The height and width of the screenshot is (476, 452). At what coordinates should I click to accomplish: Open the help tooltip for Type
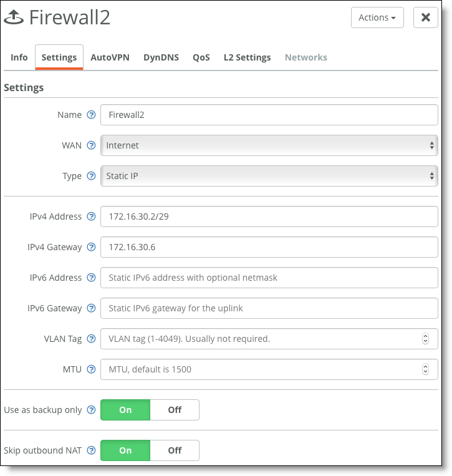[x=91, y=176]
